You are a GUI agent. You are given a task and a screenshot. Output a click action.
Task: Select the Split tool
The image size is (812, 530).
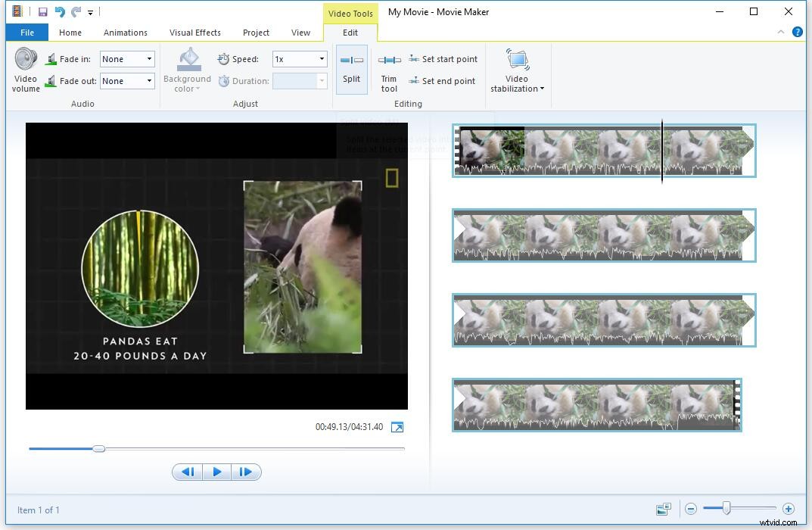point(351,70)
